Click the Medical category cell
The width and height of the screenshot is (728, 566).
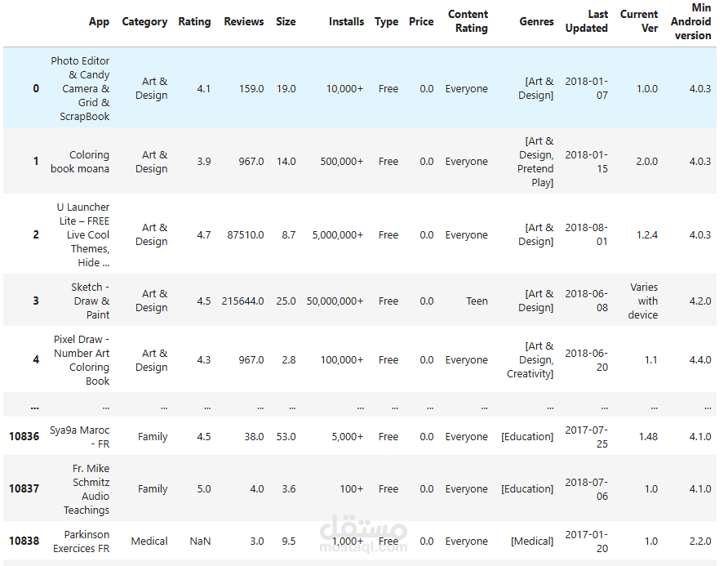click(149, 541)
